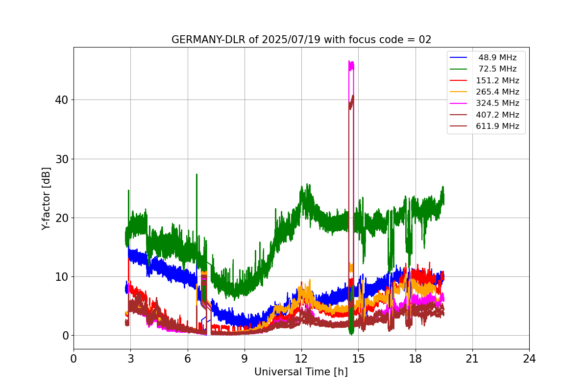Click the y-axis tick label '10'
Image resolution: width=588 pixels, height=392 pixels.
pyautogui.click(x=63, y=277)
